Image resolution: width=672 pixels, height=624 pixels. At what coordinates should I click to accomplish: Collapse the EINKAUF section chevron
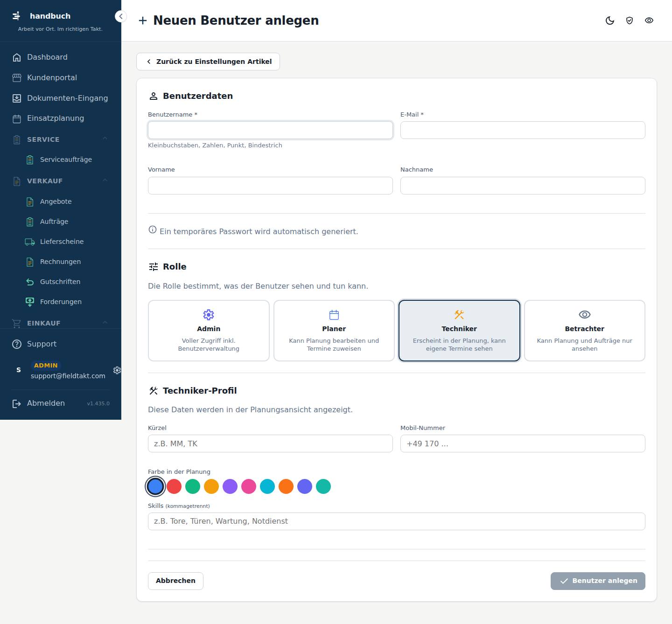105,322
